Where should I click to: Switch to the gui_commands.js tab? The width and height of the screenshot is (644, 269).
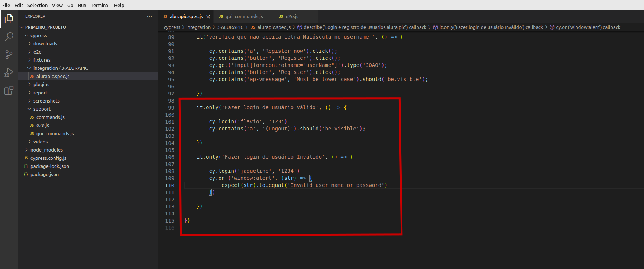point(244,17)
